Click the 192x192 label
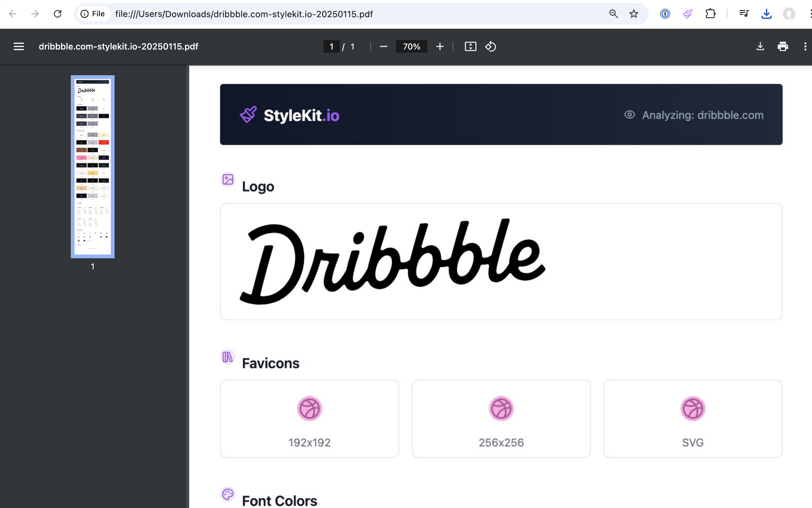Screen dimensions: 812x508 coord(309,443)
